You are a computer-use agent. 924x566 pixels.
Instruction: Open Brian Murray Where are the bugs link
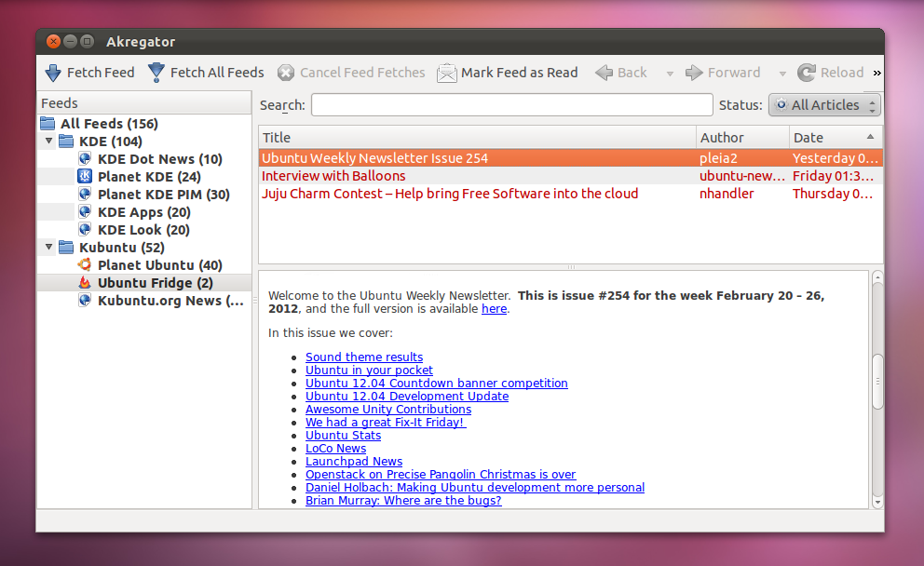pyautogui.click(x=403, y=500)
